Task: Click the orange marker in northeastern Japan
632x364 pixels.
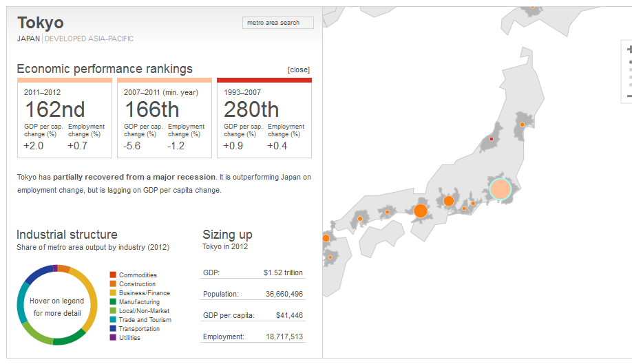Action: click(522, 125)
